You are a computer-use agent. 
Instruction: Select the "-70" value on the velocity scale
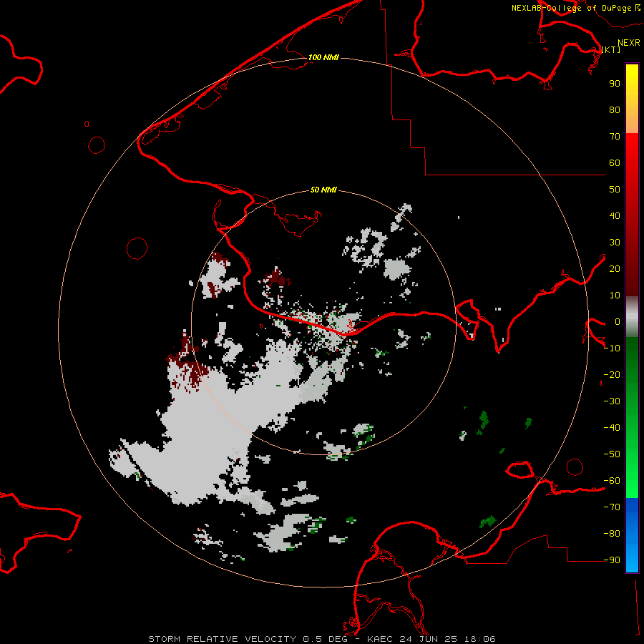(612, 507)
